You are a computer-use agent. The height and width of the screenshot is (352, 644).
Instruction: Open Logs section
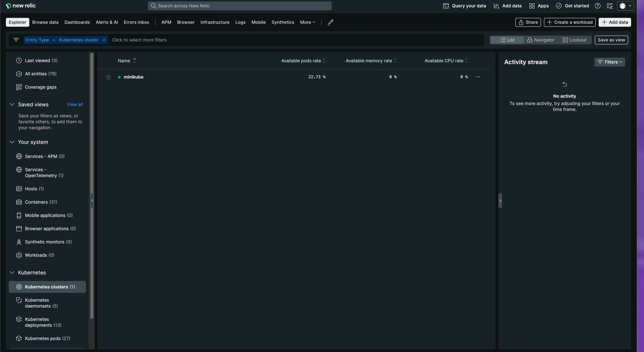(x=240, y=22)
